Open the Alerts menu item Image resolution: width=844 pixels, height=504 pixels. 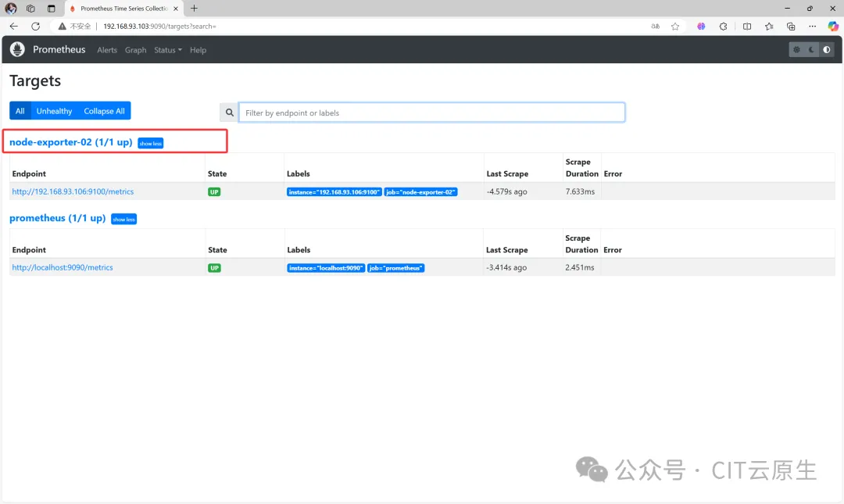tap(107, 50)
